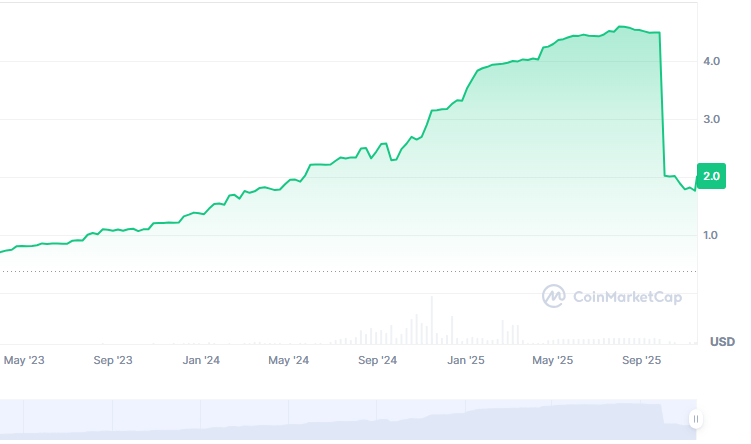The width and height of the screenshot is (751, 444).
Task: Click the 3.0 price axis label
Action: click(712, 120)
